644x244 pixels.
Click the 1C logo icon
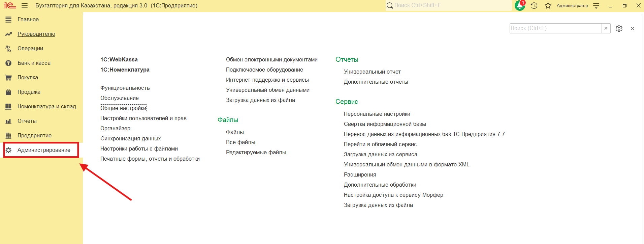point(10,5)
